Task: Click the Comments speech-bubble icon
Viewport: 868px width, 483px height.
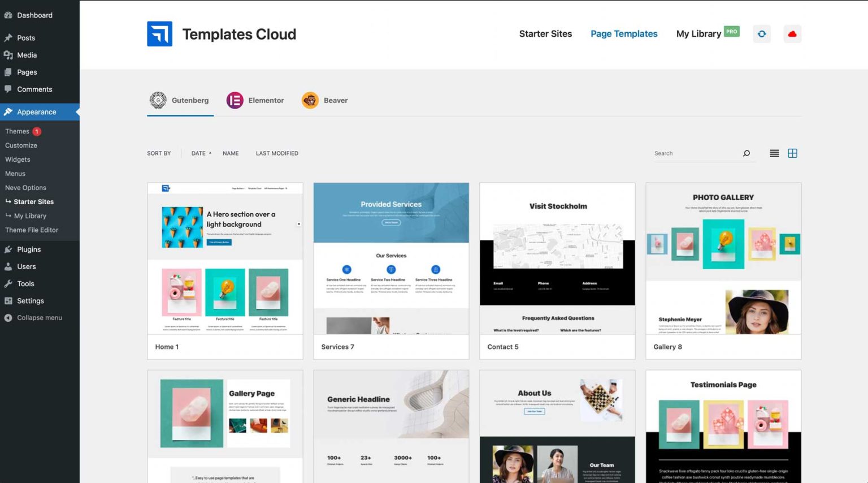Action: [x=10, y=89]
